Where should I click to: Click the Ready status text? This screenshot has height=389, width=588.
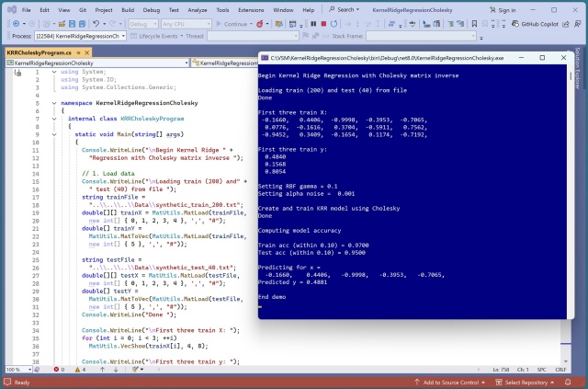(x=22, y=383)
